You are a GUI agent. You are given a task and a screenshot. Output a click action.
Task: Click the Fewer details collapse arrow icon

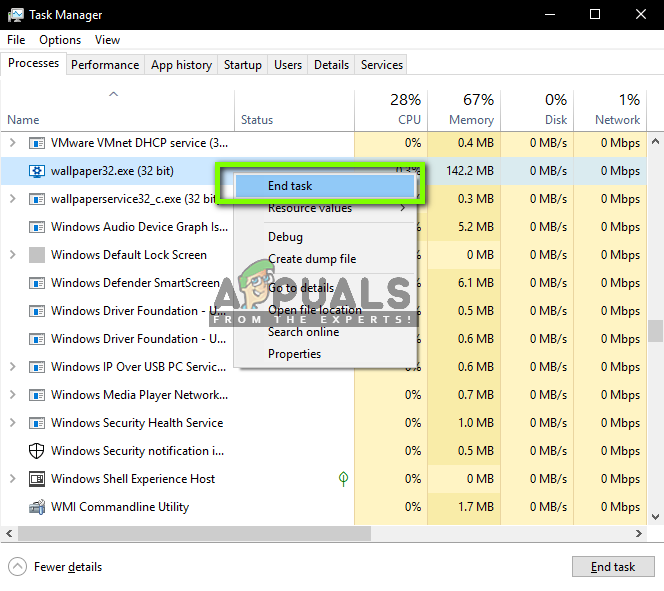point(17,567)
